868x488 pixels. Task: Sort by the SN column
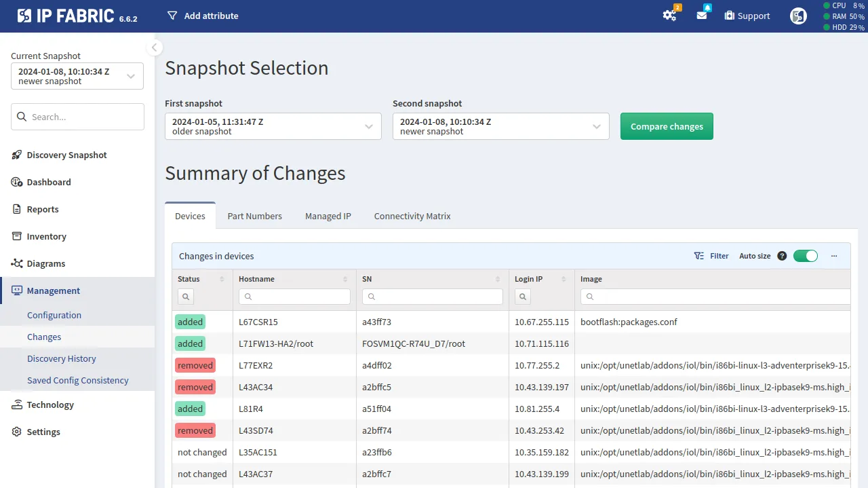pos(498,279)
